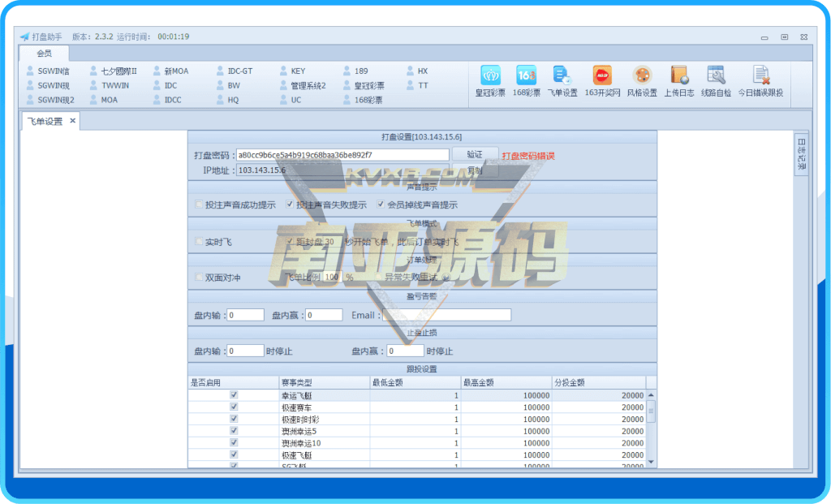The image size is (831, 504).
Task: Select member TT
Action: (x=417, y=85)
